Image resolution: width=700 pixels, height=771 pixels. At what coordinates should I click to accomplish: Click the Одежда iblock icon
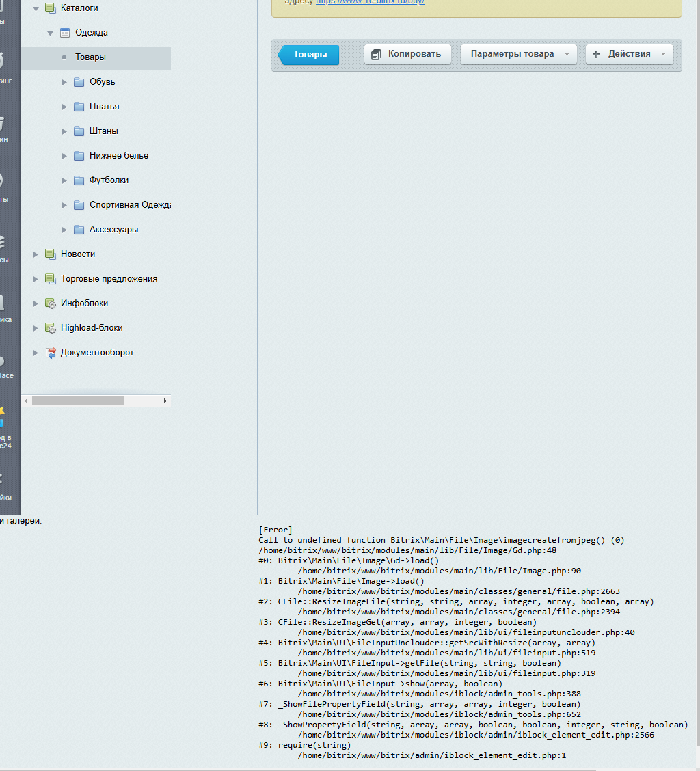(x=64, y=33)
